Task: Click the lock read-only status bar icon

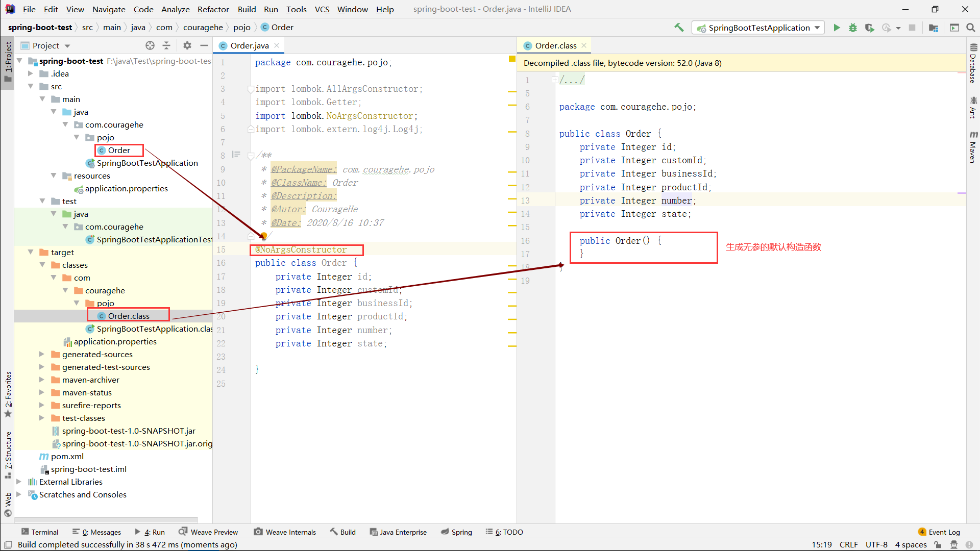Action: (938, 544)
